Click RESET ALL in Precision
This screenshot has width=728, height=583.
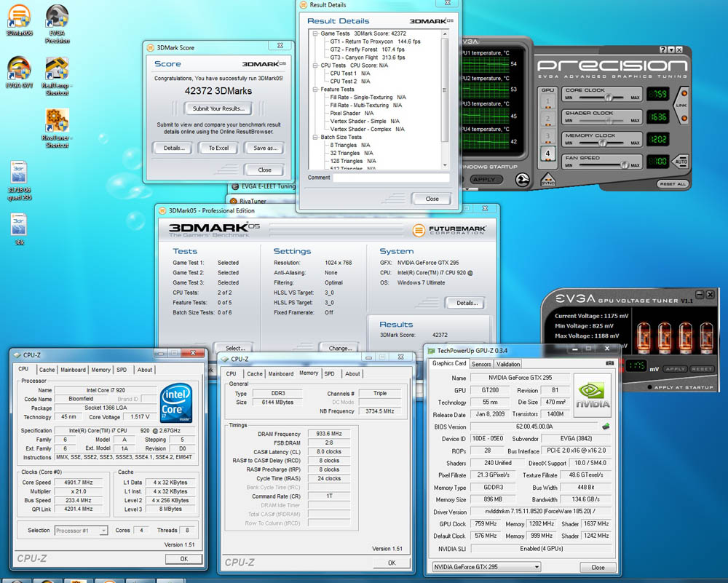[672, 184]
